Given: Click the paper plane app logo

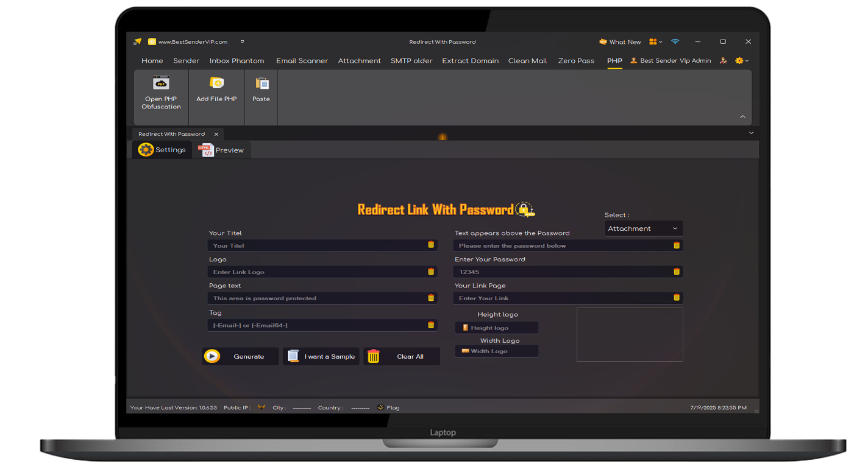Looking at the screenshot, I should click(x=137, y=42).
